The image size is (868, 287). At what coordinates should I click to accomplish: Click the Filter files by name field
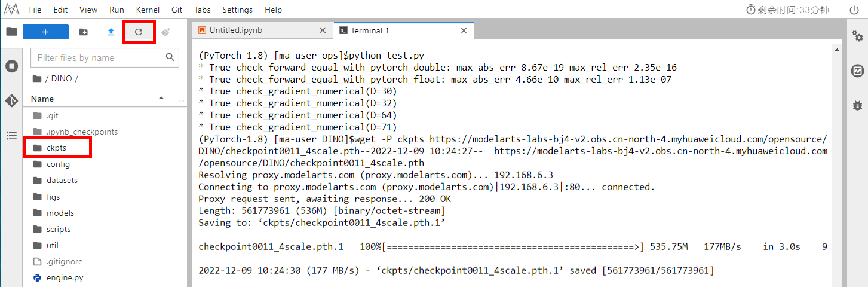[x=99, y=58]
